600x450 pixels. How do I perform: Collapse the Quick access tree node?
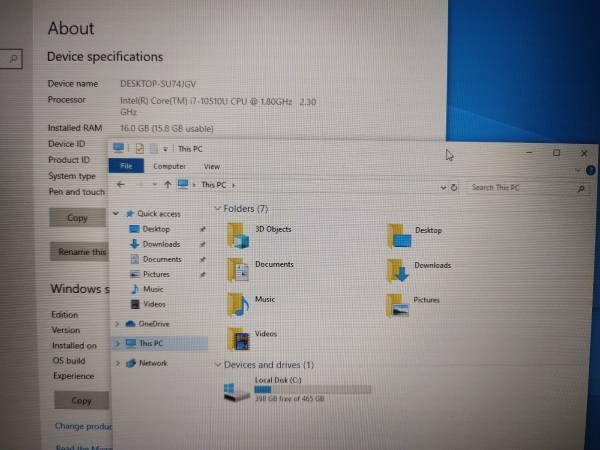116,213
